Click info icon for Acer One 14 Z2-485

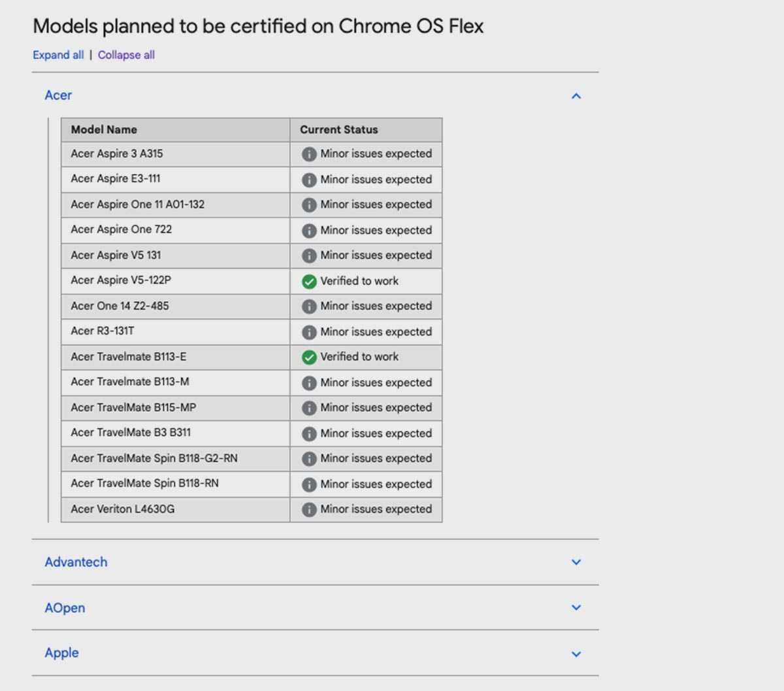point(309,307)
